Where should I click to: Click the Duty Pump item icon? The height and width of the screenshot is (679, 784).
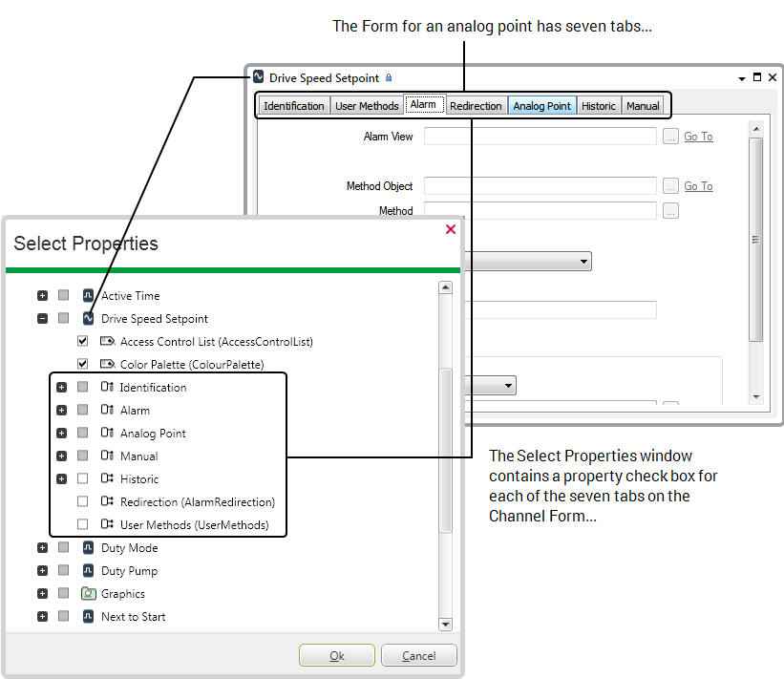[89, 571]
